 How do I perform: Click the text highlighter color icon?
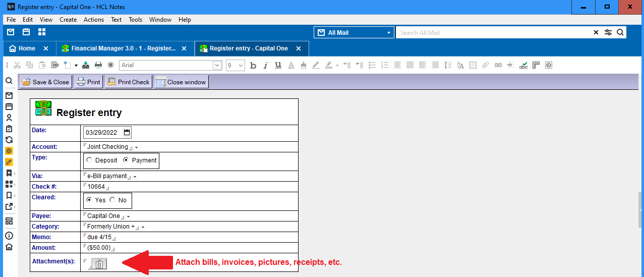tap(329, 65)
